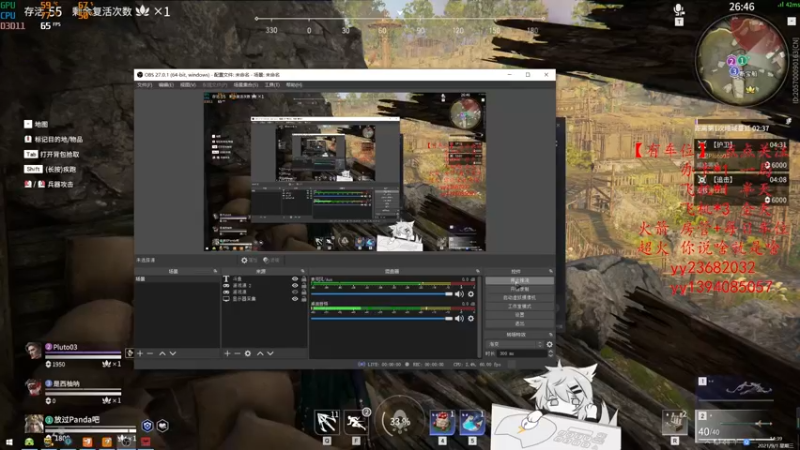Move source up in Sources list
800x450 pixels.
tap(260, 353)
